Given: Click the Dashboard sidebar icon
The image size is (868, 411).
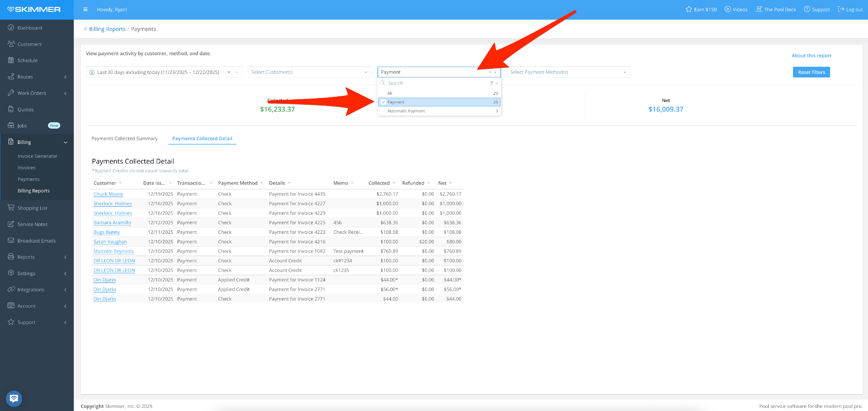Looking at the screenshot, I should pos(11,27).
